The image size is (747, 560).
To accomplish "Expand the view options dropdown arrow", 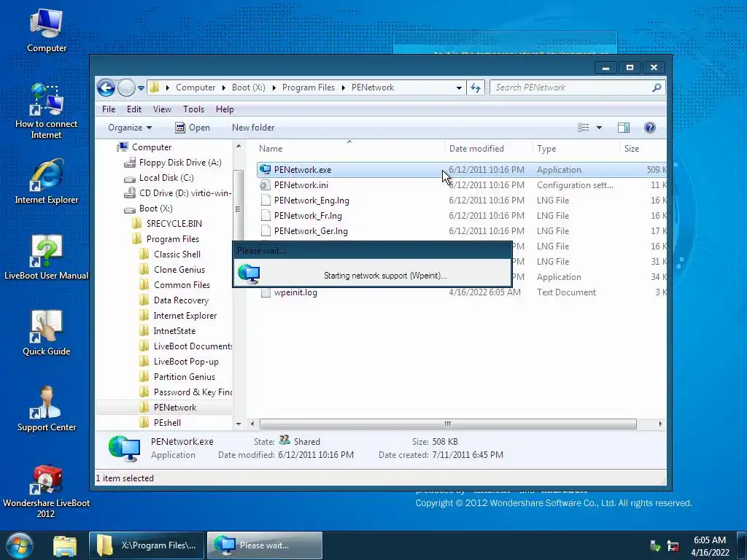I will click(x=600, y=128).
